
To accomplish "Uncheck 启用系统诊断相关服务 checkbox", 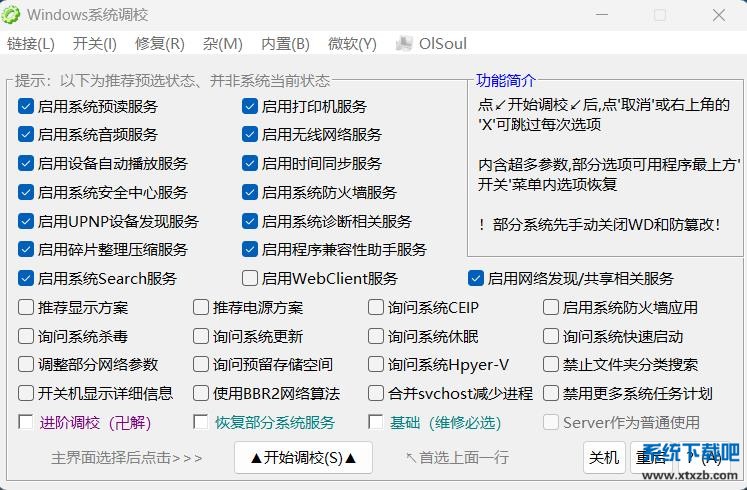I will coord(250,221).
